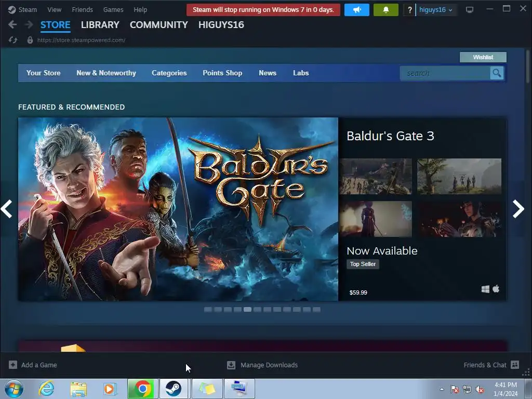Open Windows Explorer folder in taskbar
Image resolution: width=532 pixels, height=399 pixels.
78,389
